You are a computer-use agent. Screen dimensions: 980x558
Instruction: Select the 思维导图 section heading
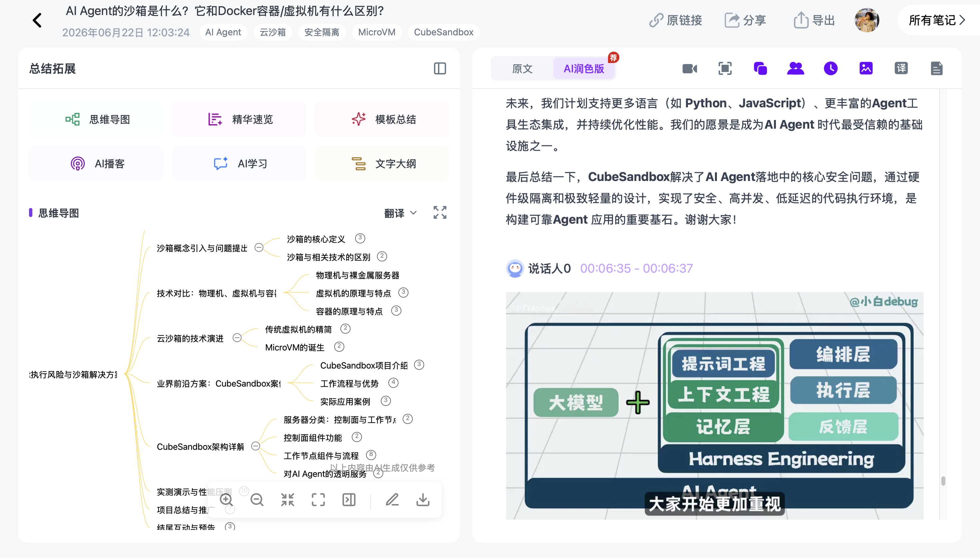[59, 213]
